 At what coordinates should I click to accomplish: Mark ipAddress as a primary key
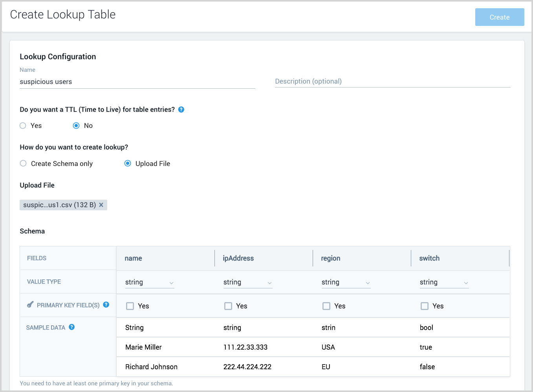[x=228, y=306]
